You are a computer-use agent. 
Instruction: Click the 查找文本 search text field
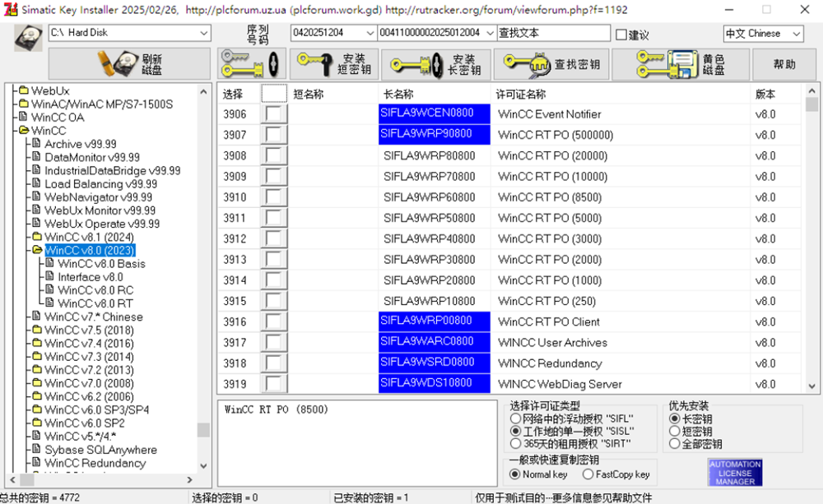[x=552, y=33]
